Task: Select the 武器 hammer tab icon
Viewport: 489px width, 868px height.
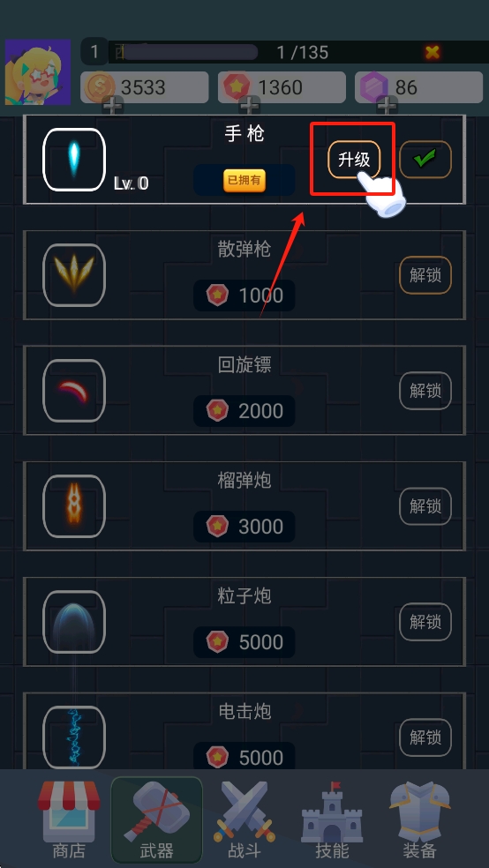Action: (157, 819)
